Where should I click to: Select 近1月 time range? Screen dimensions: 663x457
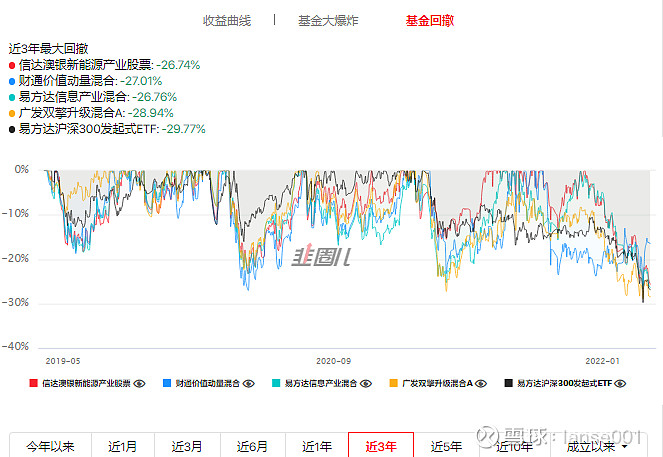(x=123, y=446)
